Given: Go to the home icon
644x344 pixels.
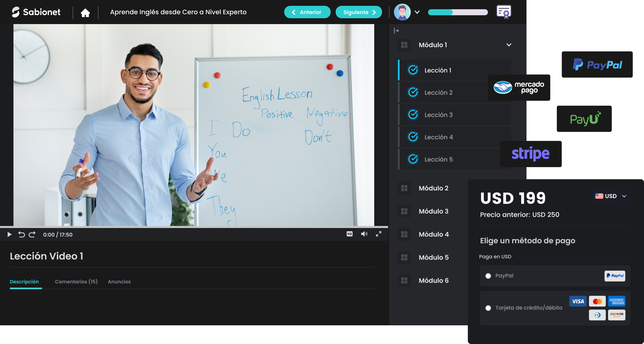Looking at the screenshot, I should (85, 12).
